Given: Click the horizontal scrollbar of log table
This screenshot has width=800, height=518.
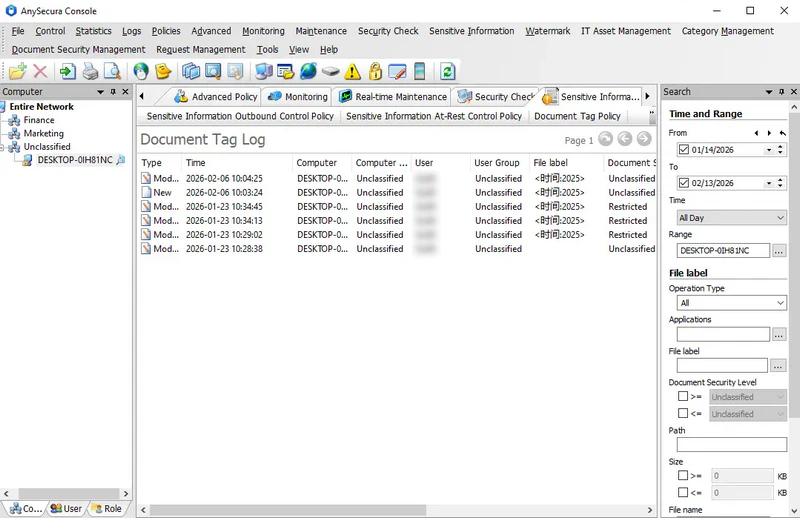Looking at the screenshot, I should coord(288,510).
